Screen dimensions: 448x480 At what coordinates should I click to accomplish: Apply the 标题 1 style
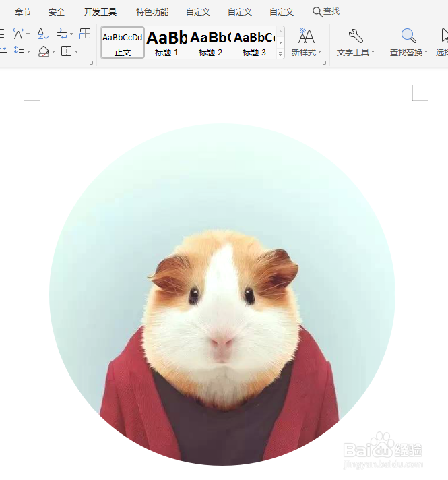[167, 42]
